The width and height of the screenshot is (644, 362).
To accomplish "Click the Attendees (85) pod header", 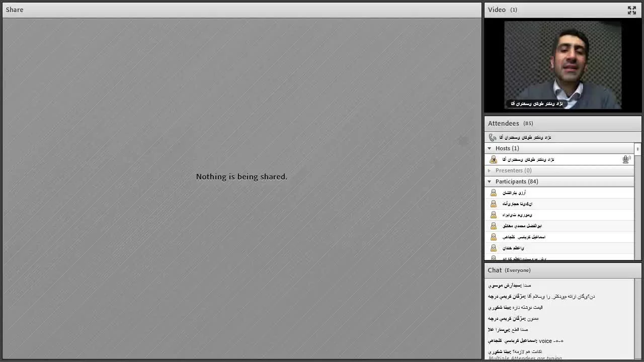I will tap(510, 123).
